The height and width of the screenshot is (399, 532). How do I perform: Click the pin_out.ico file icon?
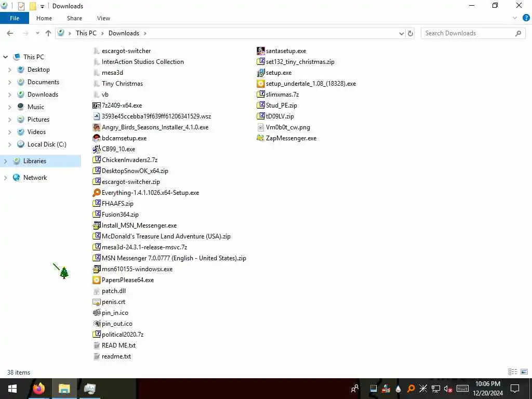pos(96,323)
